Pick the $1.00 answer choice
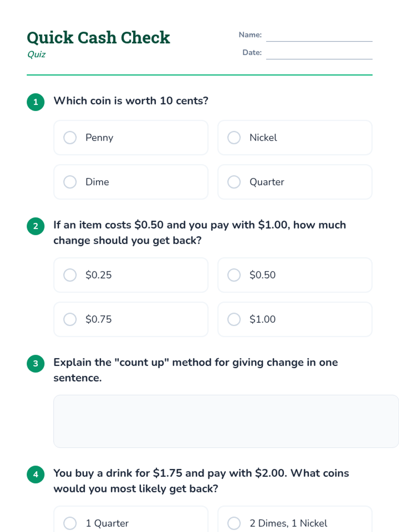Image resolution: width=399 pixels, height=532 pixels. pos(234,319)
